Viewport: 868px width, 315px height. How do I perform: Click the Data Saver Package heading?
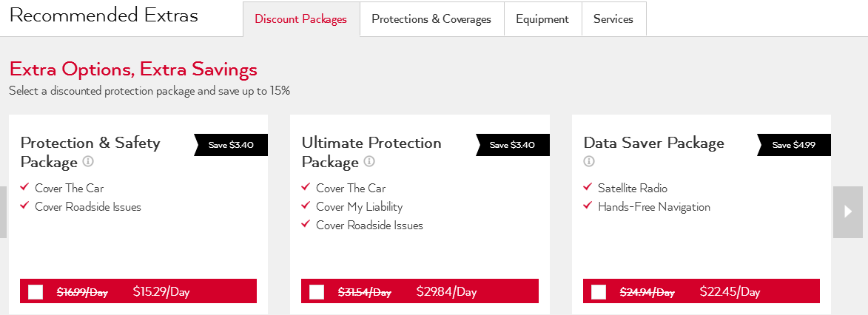click(653, 143)
